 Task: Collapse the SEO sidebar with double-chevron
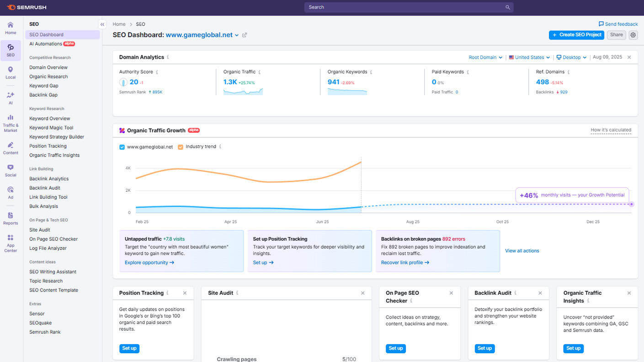click(x=102, y=24)
